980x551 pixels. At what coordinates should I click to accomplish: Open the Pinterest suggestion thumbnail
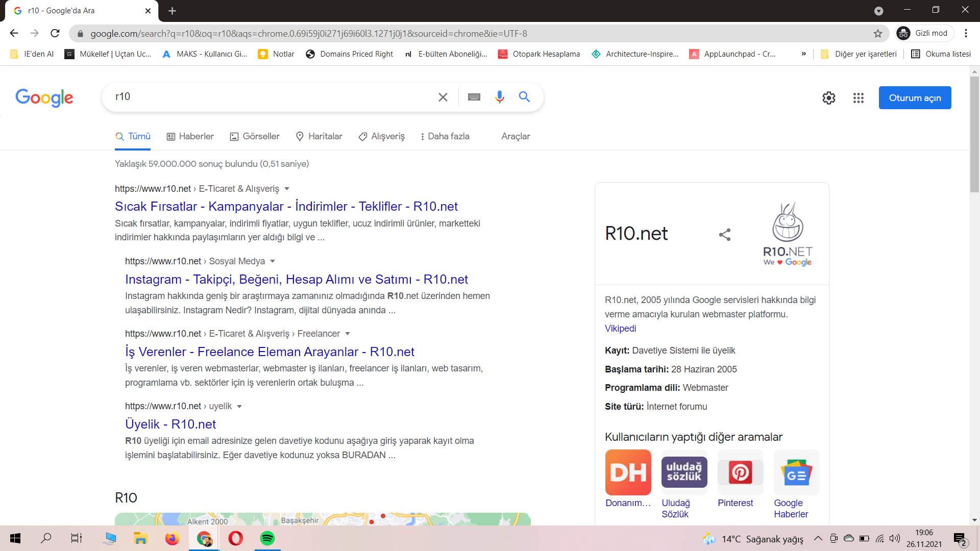(740, 472)
